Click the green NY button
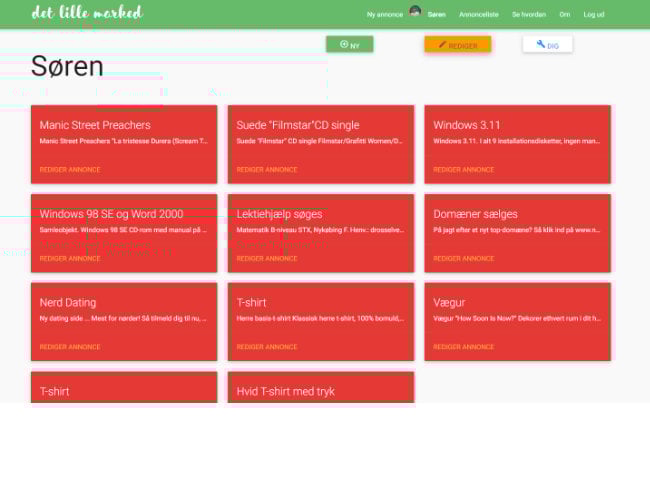650x500 pixels. 349,45
